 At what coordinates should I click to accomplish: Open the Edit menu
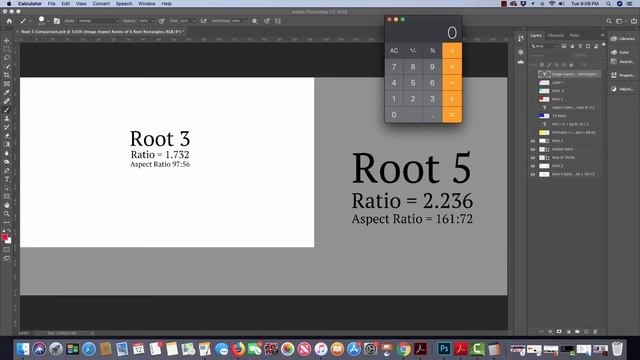pos(65,4)
